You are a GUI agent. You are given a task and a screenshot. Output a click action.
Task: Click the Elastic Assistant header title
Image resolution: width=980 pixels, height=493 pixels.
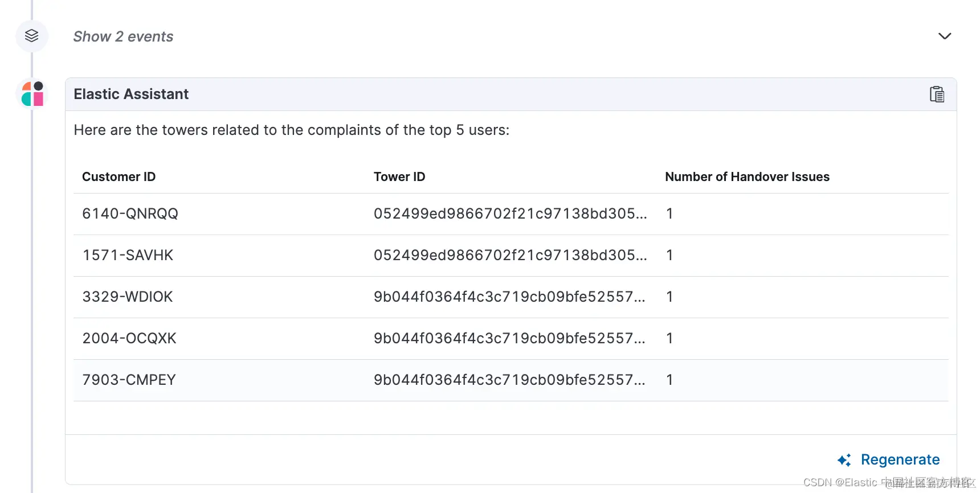pos(131,94)
